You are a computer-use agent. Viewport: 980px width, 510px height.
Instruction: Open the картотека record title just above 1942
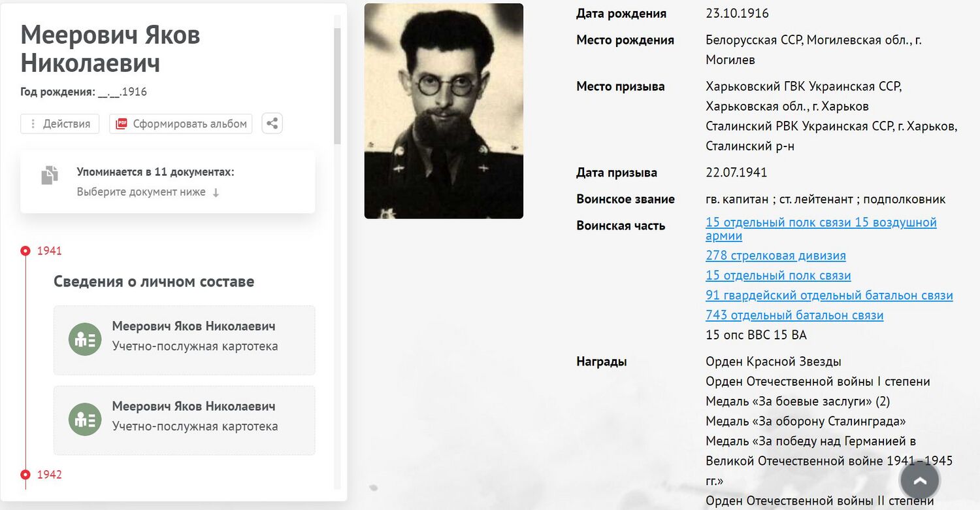tap(193, 406)
